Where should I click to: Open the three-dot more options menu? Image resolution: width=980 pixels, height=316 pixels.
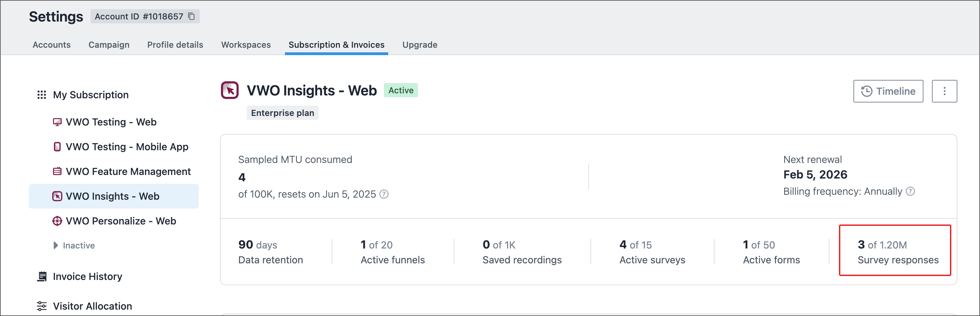pyautogui.click(x=944, y=91)
